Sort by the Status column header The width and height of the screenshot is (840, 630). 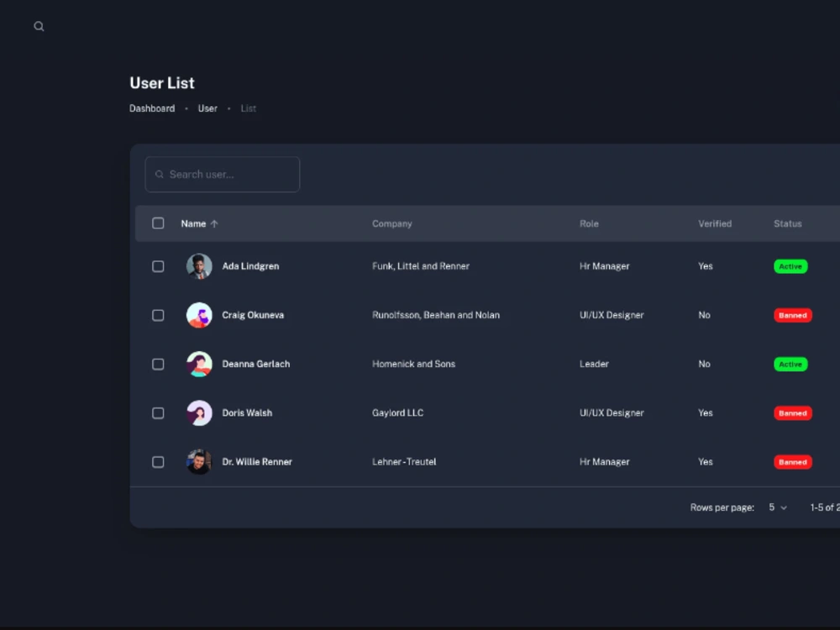(788, 224)
